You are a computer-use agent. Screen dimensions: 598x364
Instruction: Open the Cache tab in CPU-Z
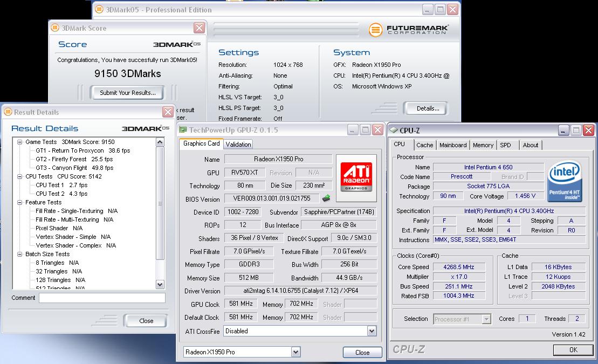pos(424,145)
